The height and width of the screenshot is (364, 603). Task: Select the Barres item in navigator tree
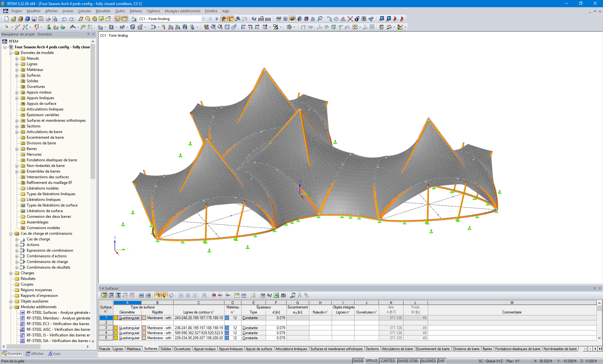31,149
